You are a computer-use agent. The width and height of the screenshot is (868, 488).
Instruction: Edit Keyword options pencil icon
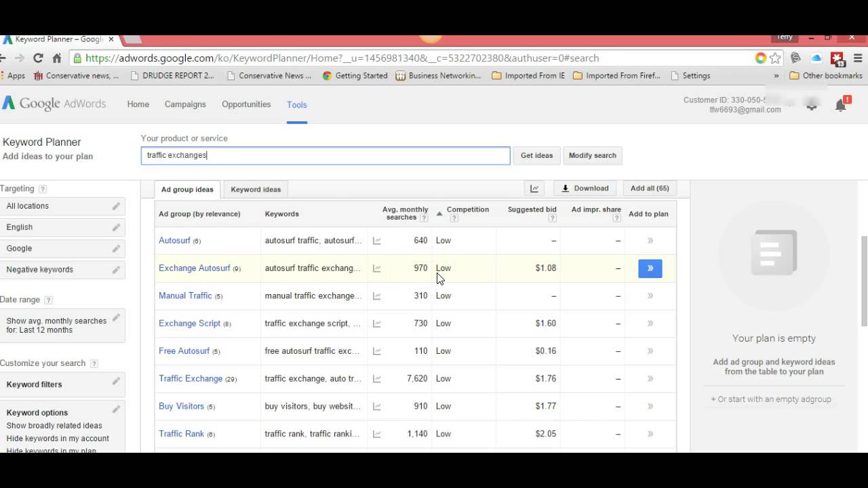[x=116, y=409]
